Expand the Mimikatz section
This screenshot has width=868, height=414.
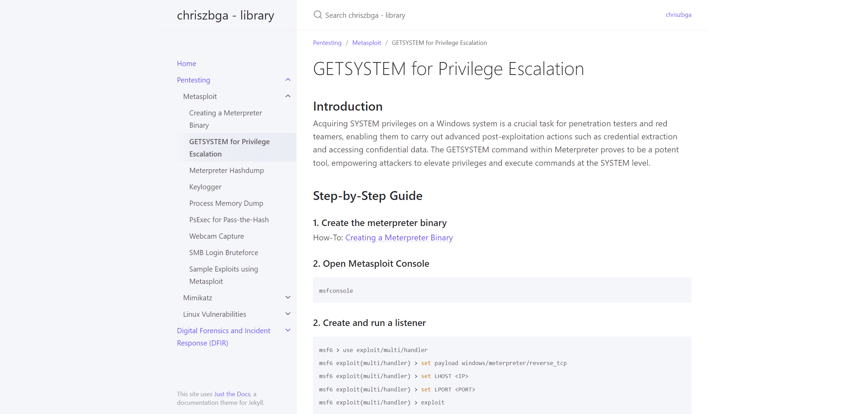point(288,297)
